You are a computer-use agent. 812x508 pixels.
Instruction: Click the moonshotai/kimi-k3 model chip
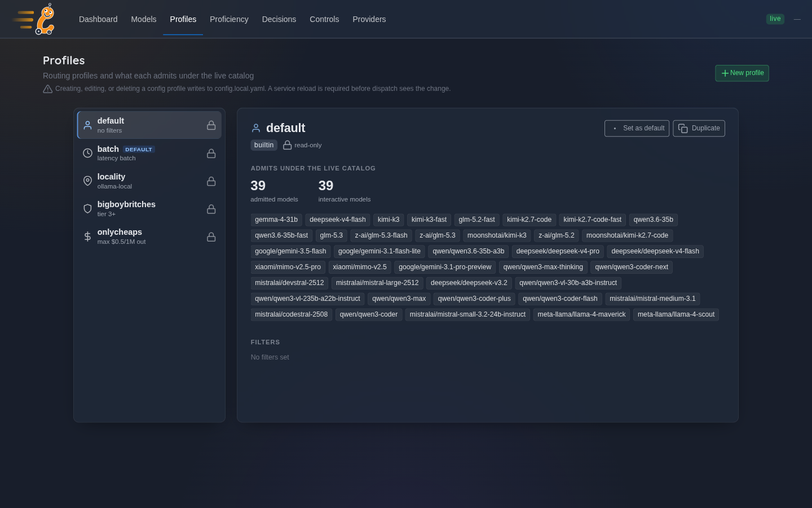[497, 235]
